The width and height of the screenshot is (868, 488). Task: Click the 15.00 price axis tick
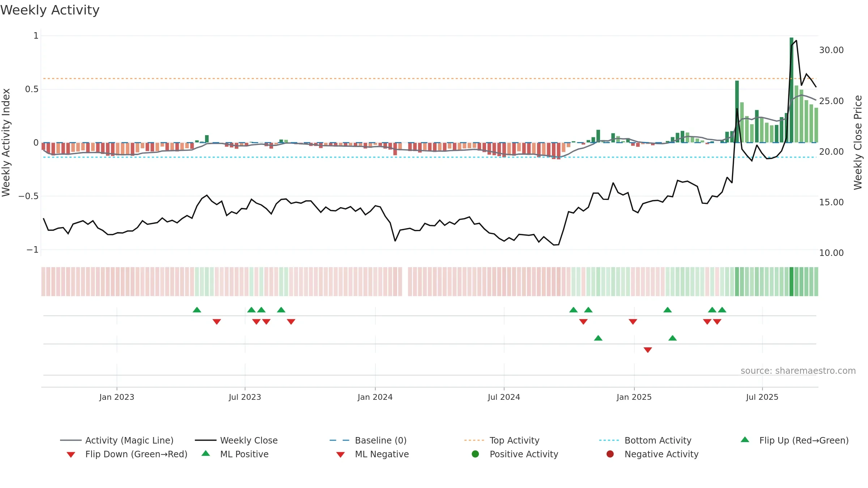[831, 202]
